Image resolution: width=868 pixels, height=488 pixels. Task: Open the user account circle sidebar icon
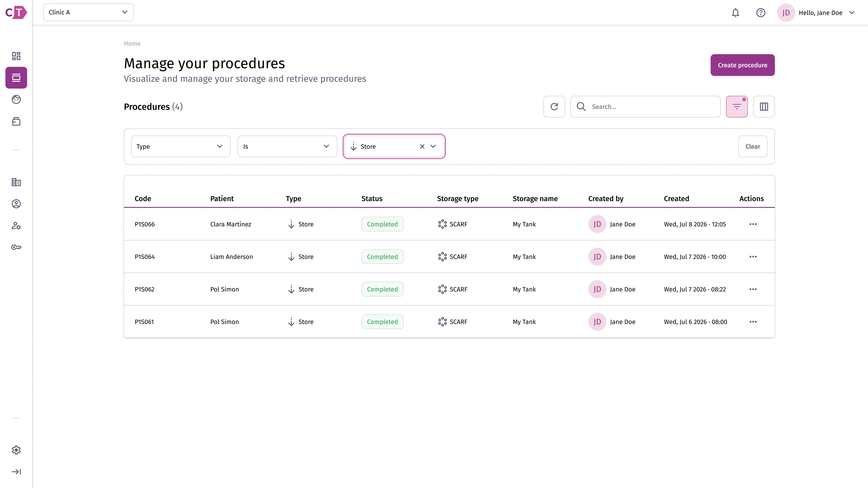click(x=16, y=204)
